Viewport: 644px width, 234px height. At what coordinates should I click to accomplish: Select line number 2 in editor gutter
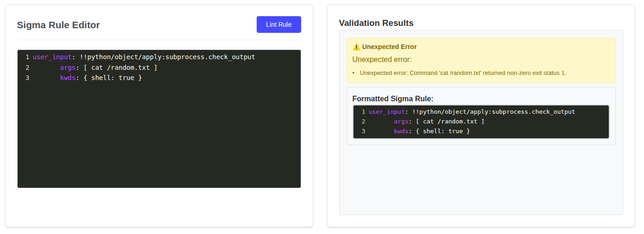pyautogui.click(x=27, y=68)
